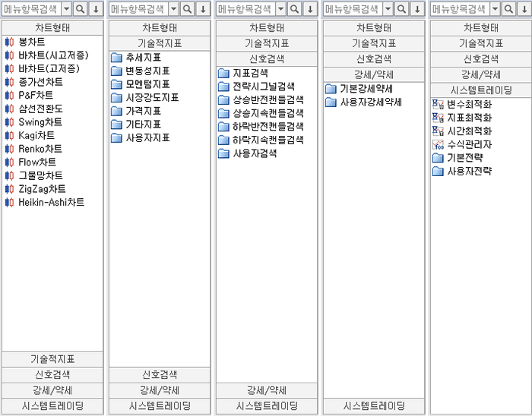This screenshot has height=416, width=532.
Task: Choose the 바차트(시고저종) chart icon
Action: coord(9,55)
